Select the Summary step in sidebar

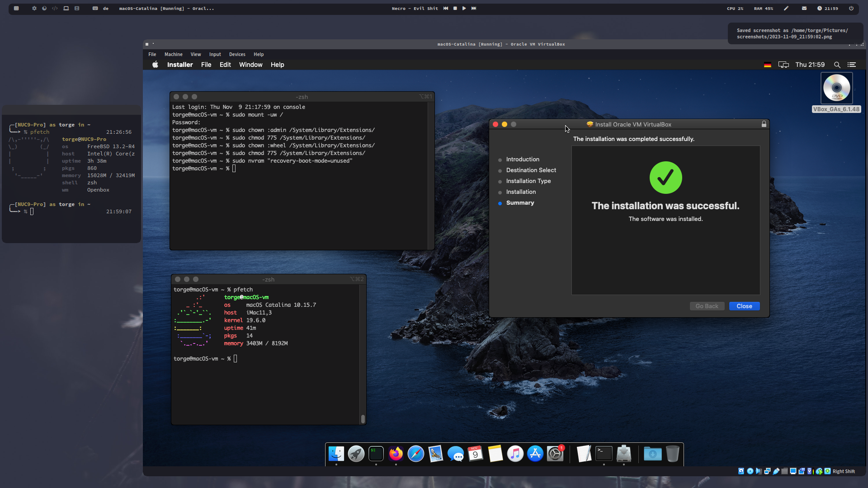(x=520, y=203)
